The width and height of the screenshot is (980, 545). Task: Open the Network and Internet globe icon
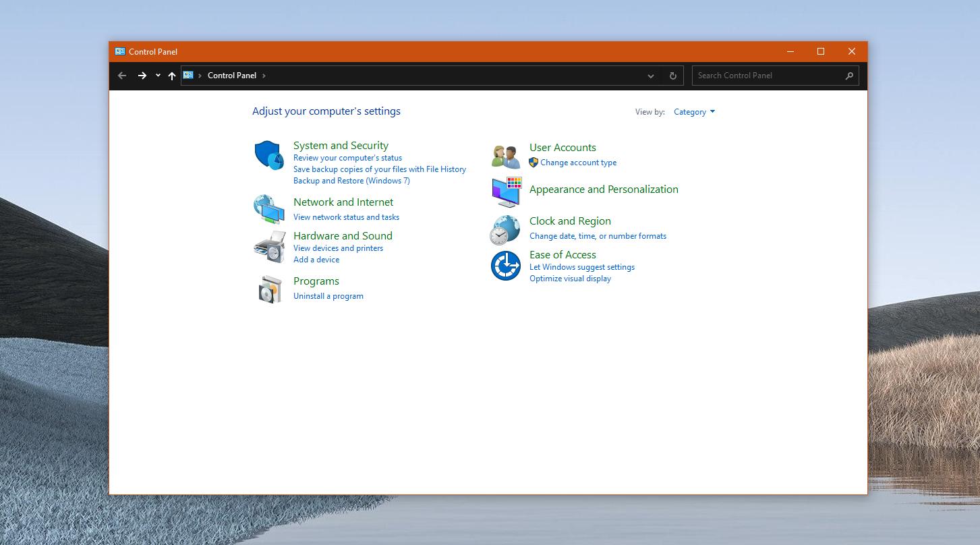[x=269, y=209]
